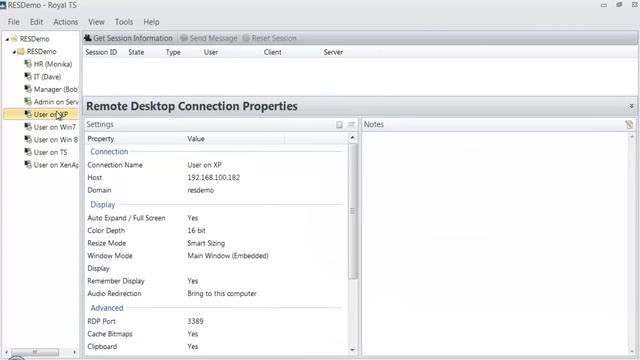Click the RESDemo folder icon in tree
Viewport: 640px width, 360px height.
click(x=21, y=51)
